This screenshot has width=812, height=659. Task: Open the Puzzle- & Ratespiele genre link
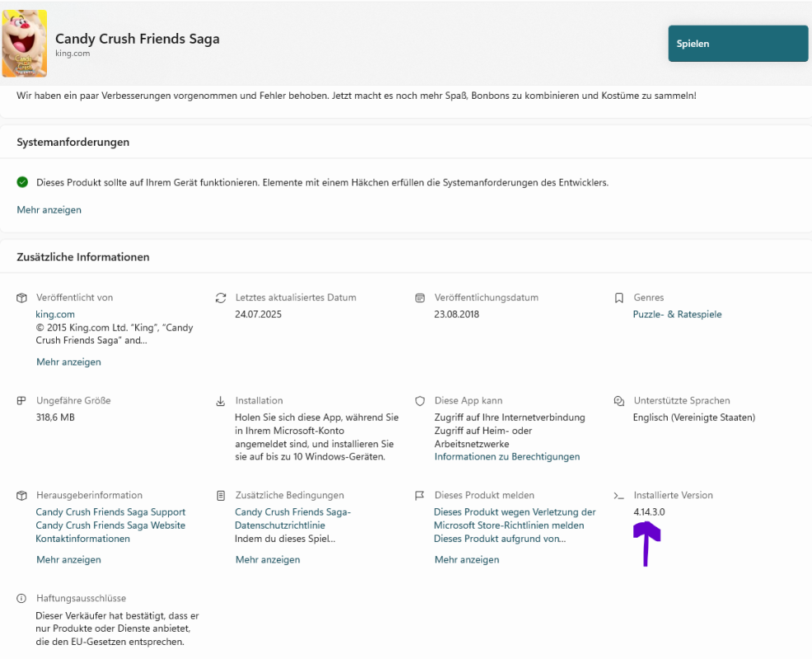[x=677, y=314]
